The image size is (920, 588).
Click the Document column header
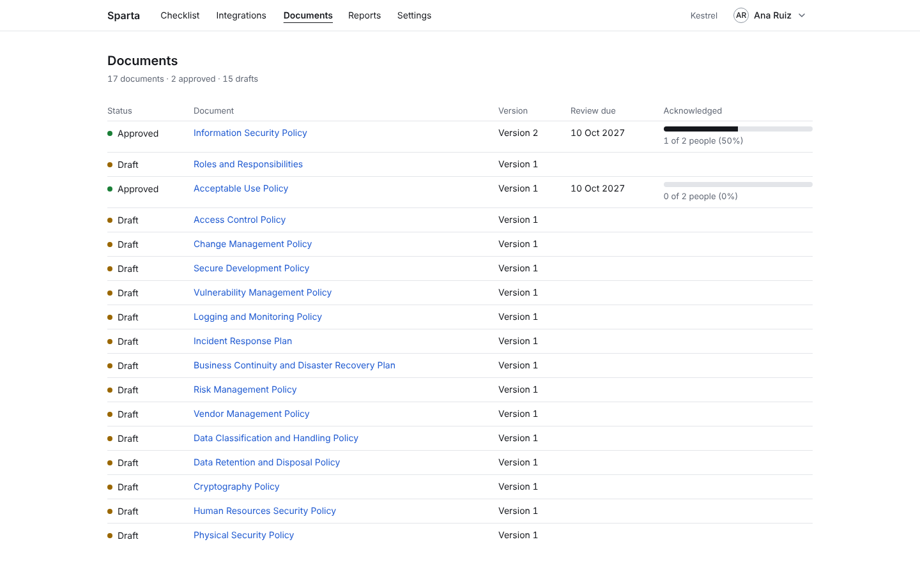tap(213, 110)
